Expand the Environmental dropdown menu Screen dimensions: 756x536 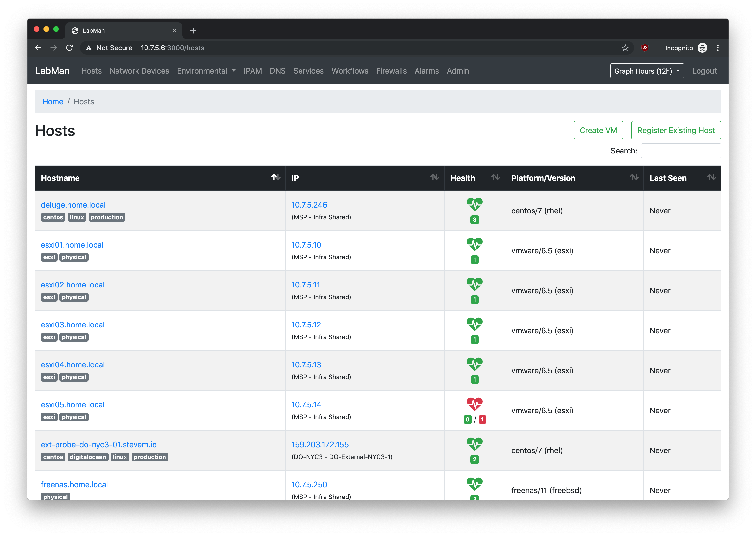tap(206, 71)
